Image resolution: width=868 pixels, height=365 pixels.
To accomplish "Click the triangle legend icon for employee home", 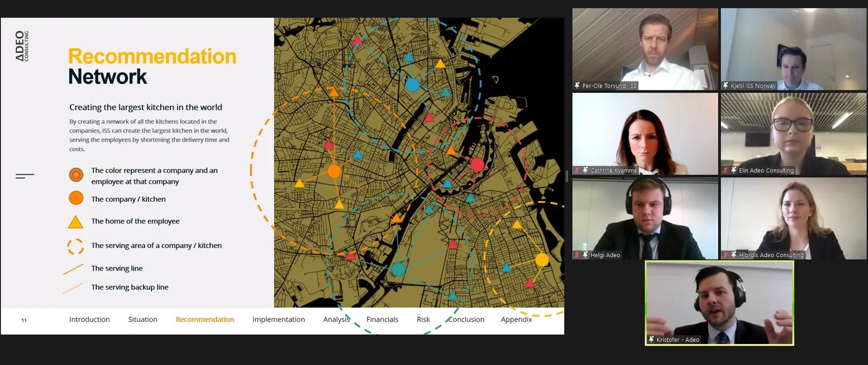I will 76,222.
